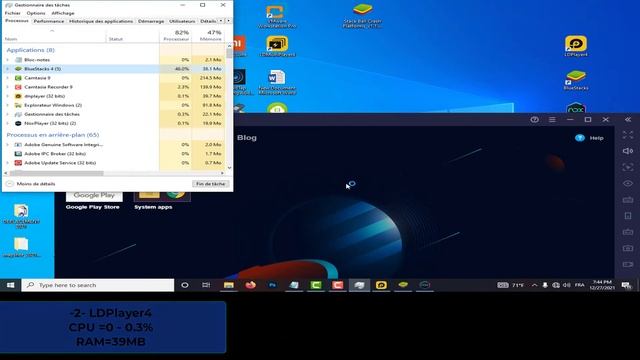
Task: Open the Fichier menu in Task Manager
Action: [x=12, y=13]
